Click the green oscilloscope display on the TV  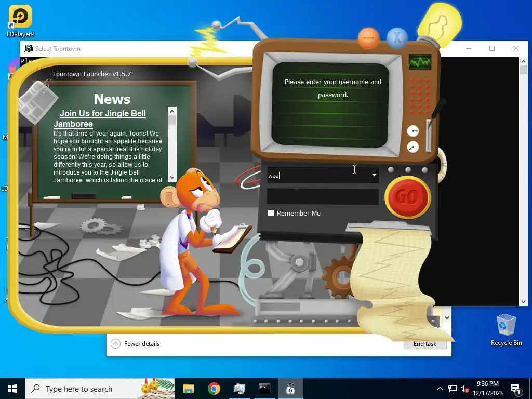coord(420,62)
